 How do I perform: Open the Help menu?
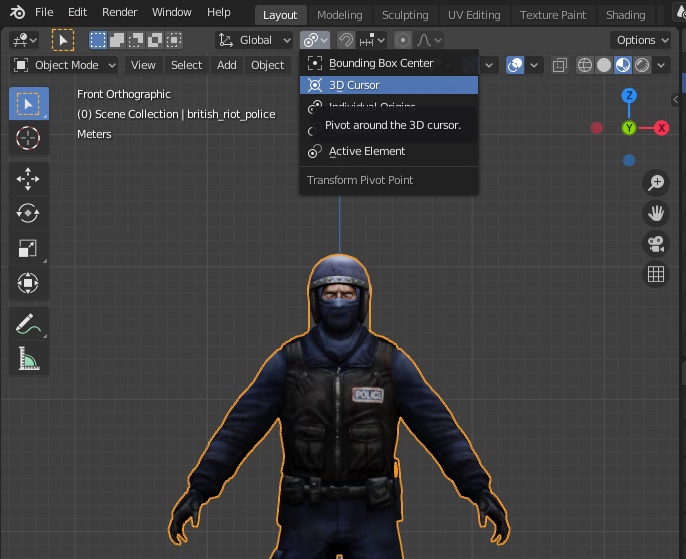pyautogui.click(x=219, y=12)
